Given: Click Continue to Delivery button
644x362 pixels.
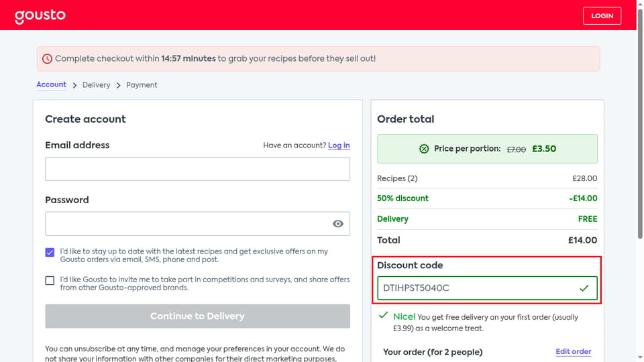Looking at the screenshot, I should tap(197, 316).
